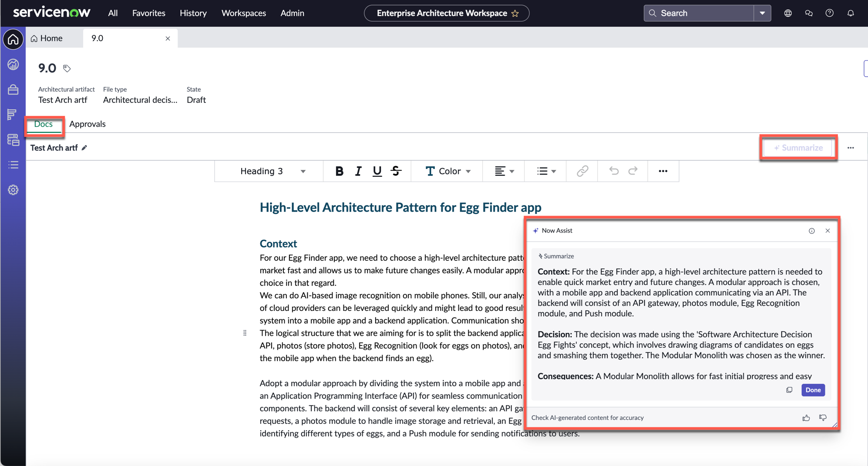This screenshot has height=466, width=868.
Task: Apply strikethrough formatting
Action: click(396, 171)
